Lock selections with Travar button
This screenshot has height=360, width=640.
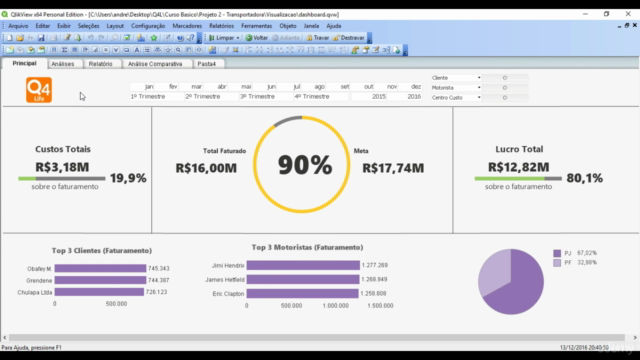(318, 38)
